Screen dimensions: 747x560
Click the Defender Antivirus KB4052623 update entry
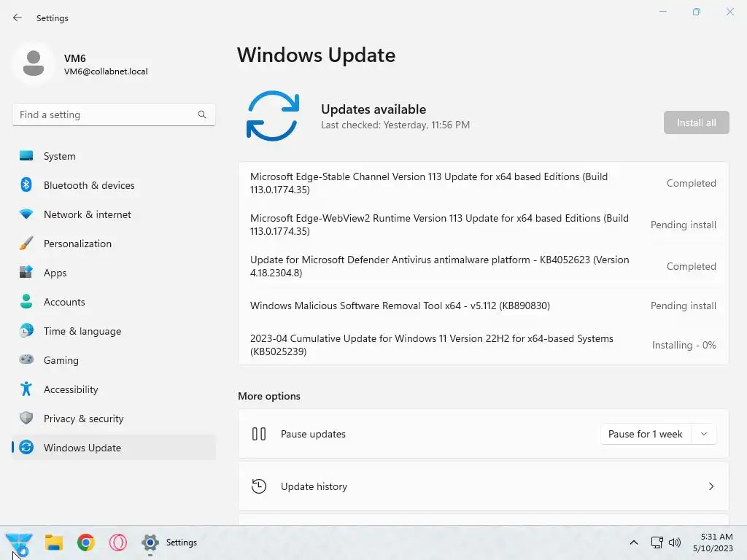tap(483, 266)
